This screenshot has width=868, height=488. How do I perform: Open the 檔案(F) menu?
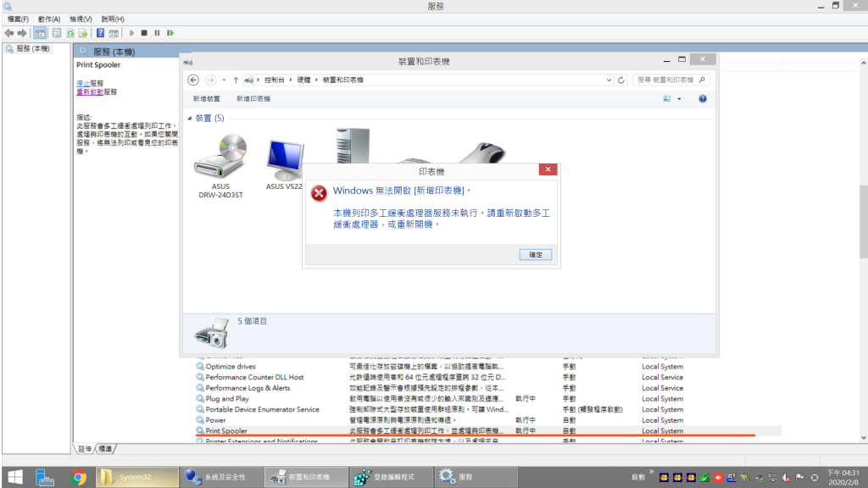tap(19, 19)
